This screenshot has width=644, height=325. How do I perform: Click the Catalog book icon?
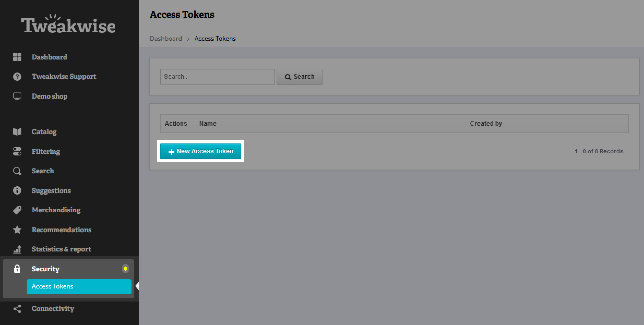tap(17, 132)
